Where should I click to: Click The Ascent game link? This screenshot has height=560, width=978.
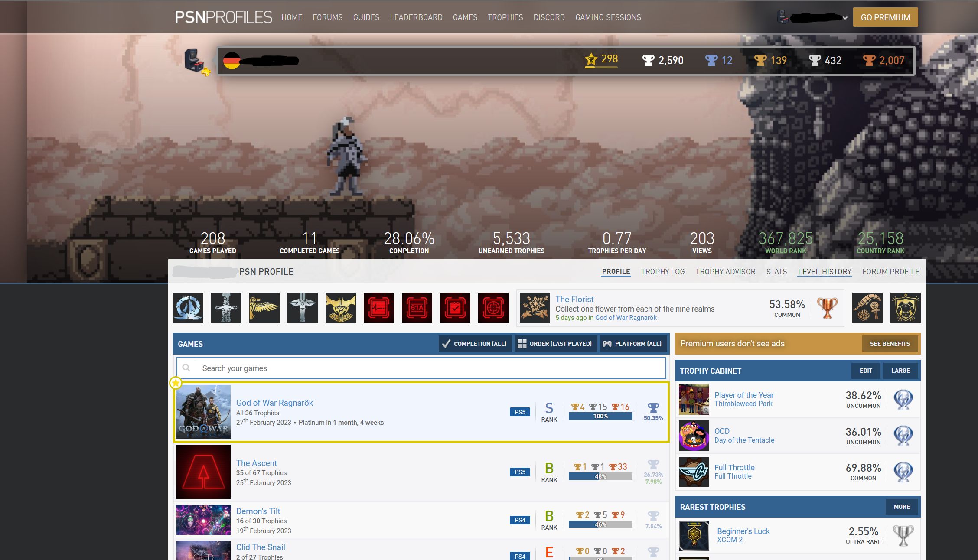[x=255, y=462]
